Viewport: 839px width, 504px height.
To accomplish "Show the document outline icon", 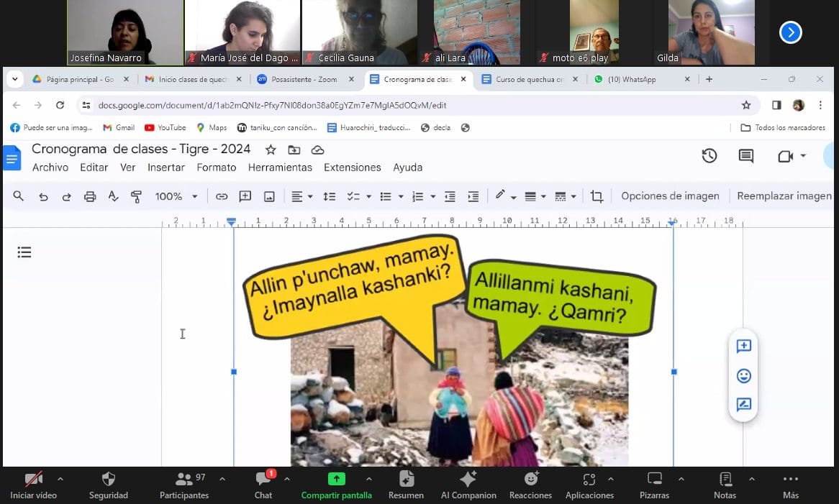I will pos(24,252).
